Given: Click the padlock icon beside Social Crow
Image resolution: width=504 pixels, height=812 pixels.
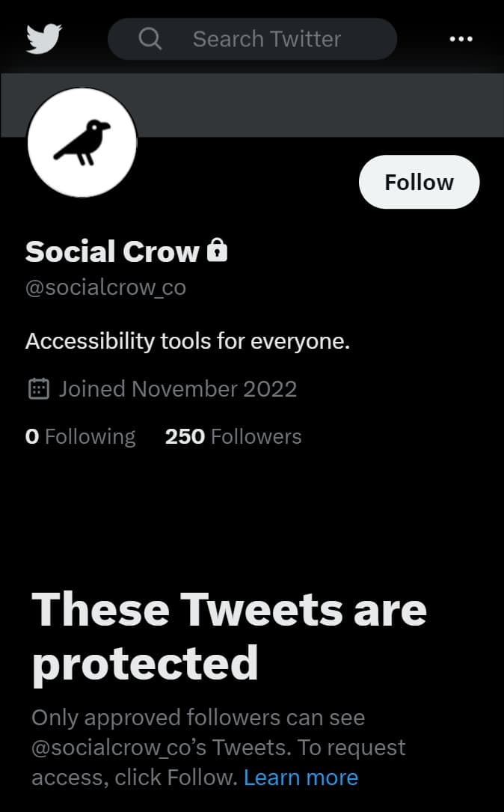Looking at the screenshot, I should click(x=218, y=251).
